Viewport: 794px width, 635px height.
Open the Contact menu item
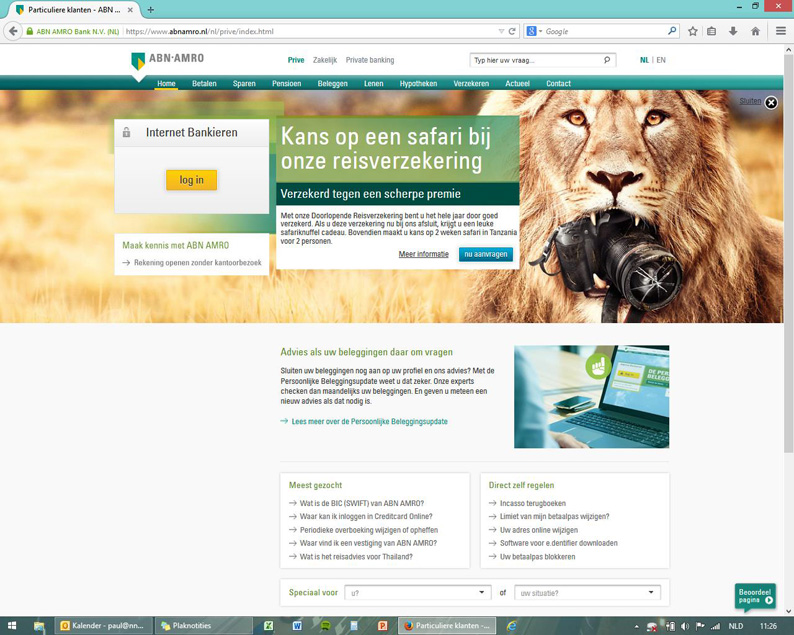point(558,84)
